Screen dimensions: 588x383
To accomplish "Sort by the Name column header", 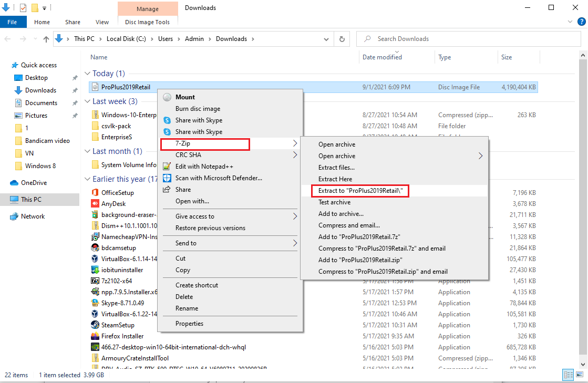I will click(99, 57).
